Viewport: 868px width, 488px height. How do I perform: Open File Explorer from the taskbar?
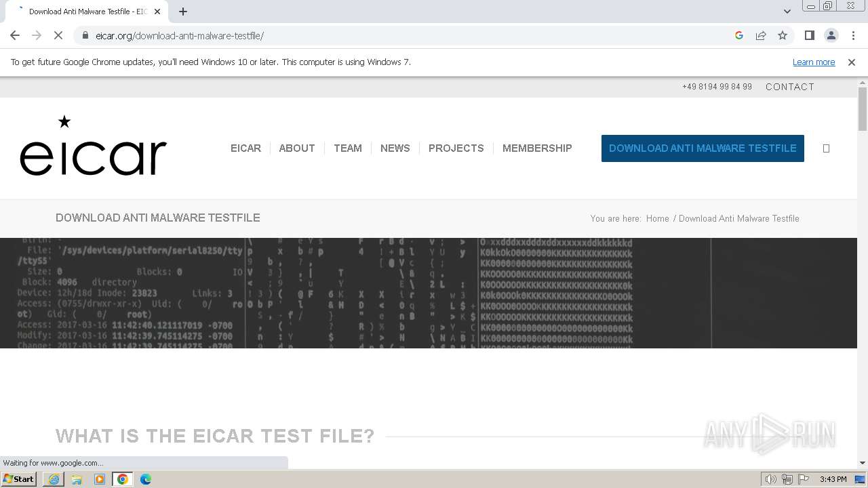(77, 479)
